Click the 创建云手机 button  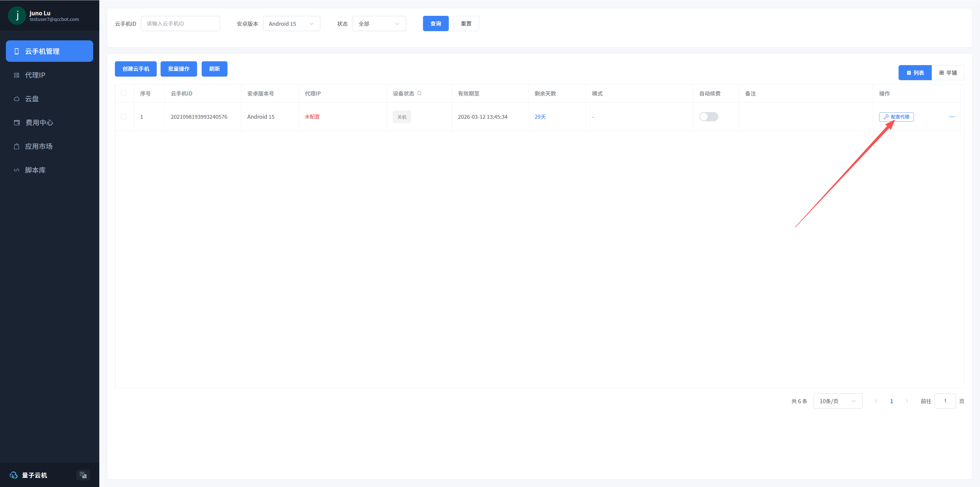click(x=136, y=69)
